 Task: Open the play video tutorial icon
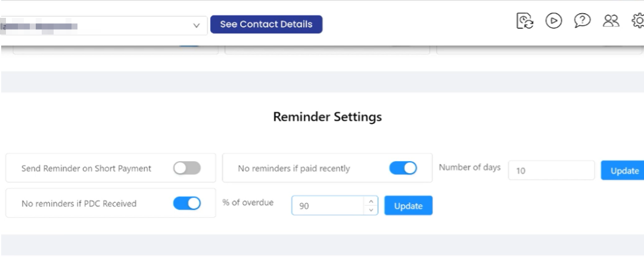[553, 20]
